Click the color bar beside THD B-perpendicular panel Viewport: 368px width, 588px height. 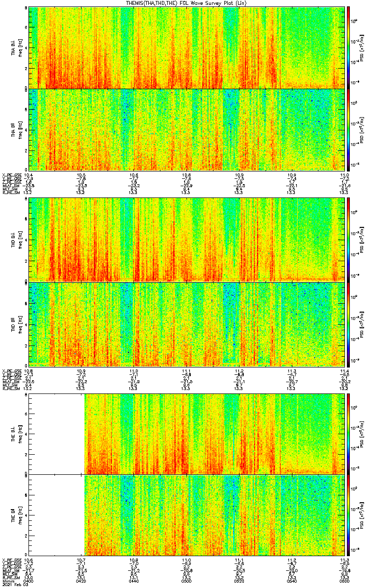pyautogui.click(x=348, y=240)
